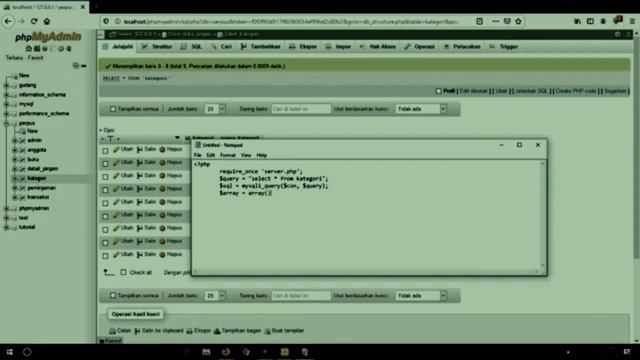Screen dimensions: 640x360
Task: Open the Windows Start menu
Action: [9, 352]
